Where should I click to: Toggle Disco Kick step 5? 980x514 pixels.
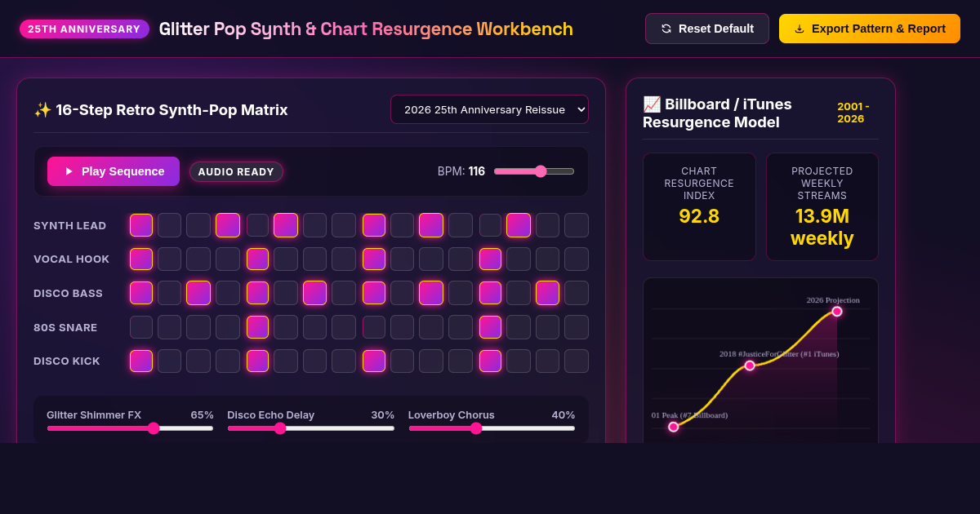coord(257,361)
